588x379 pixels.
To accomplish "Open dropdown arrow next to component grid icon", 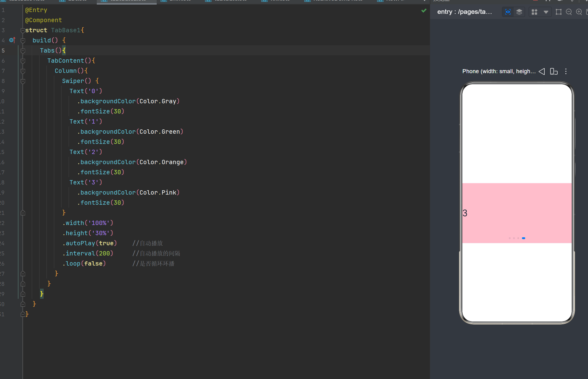I will (546, 12).
